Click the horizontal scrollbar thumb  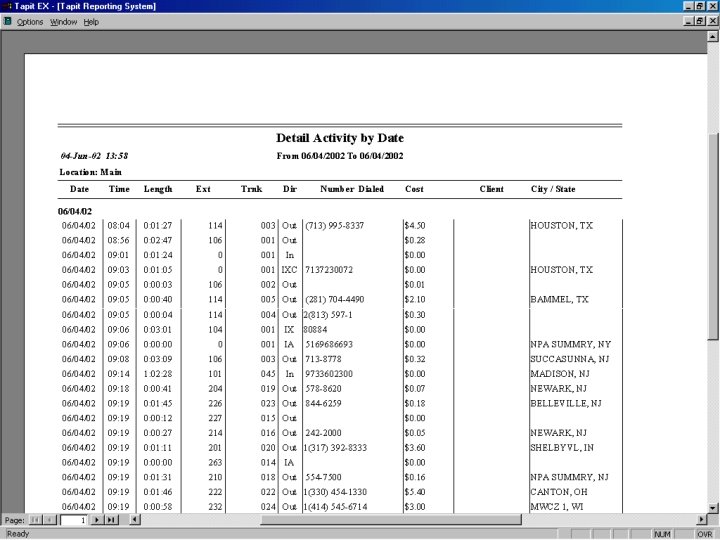391,520
